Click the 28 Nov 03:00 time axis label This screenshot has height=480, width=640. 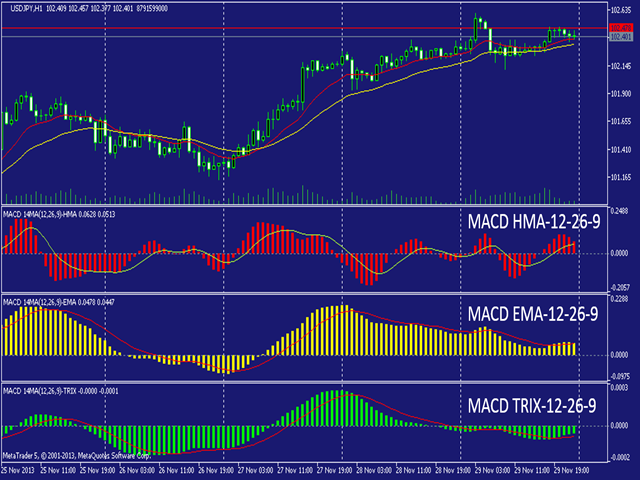(x=374, y=470)
